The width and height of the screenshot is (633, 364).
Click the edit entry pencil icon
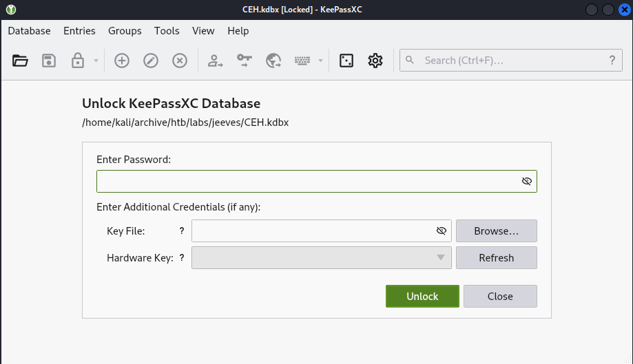click(151, 61)
